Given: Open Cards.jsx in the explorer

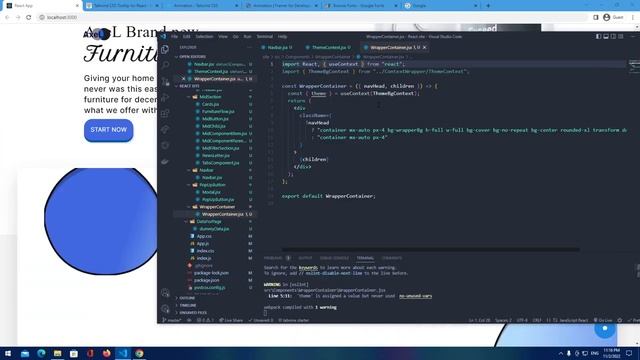Looking at the screenshot, I should (210, 104).
